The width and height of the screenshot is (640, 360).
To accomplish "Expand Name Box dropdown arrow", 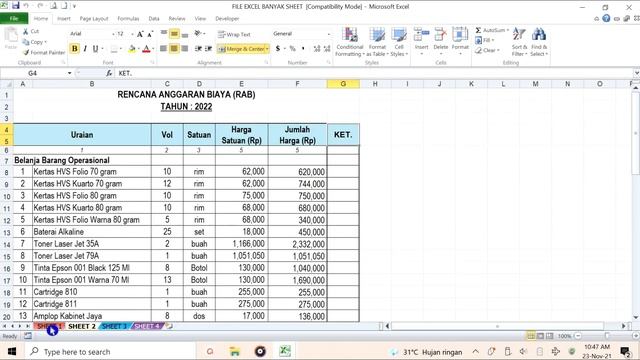I will click(x=69, y=73).
